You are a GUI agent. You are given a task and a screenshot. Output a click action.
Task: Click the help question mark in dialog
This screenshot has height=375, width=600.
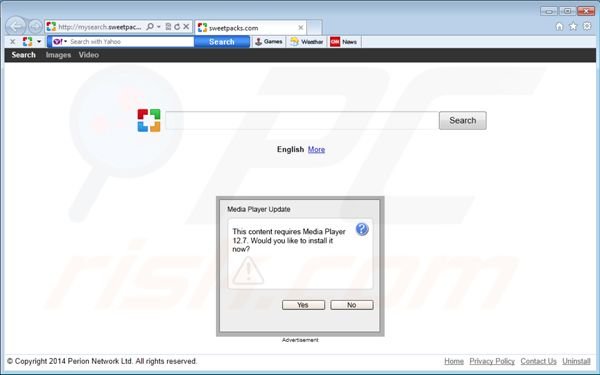(362, 229)
